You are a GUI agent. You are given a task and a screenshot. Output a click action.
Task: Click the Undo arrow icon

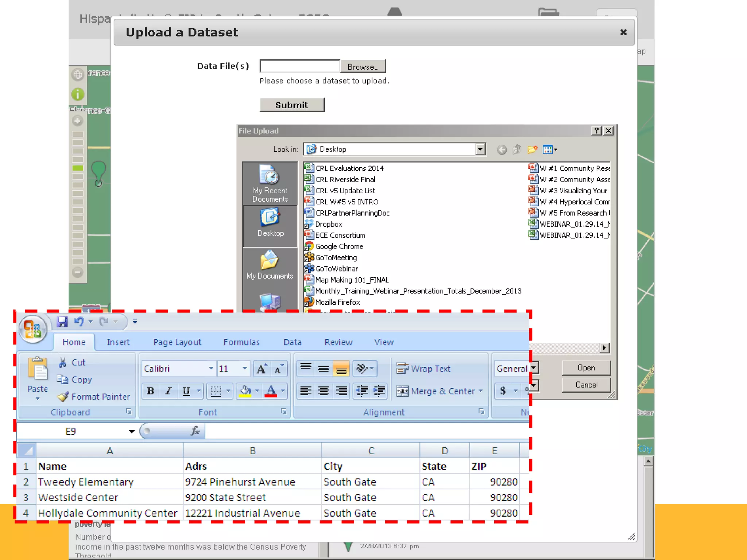tap(78, 321)
